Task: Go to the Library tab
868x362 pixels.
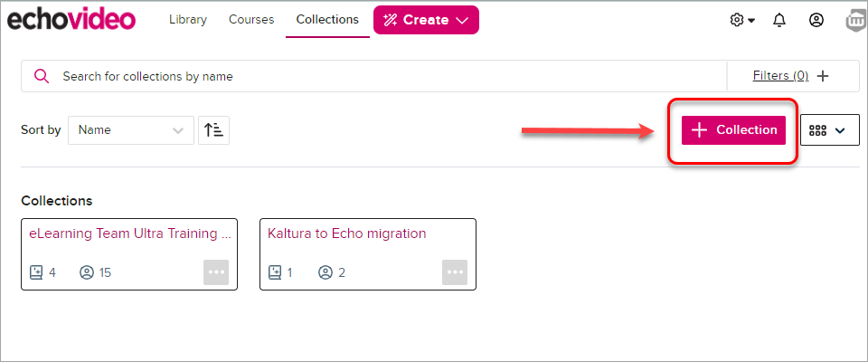Action: coord(188,19)
